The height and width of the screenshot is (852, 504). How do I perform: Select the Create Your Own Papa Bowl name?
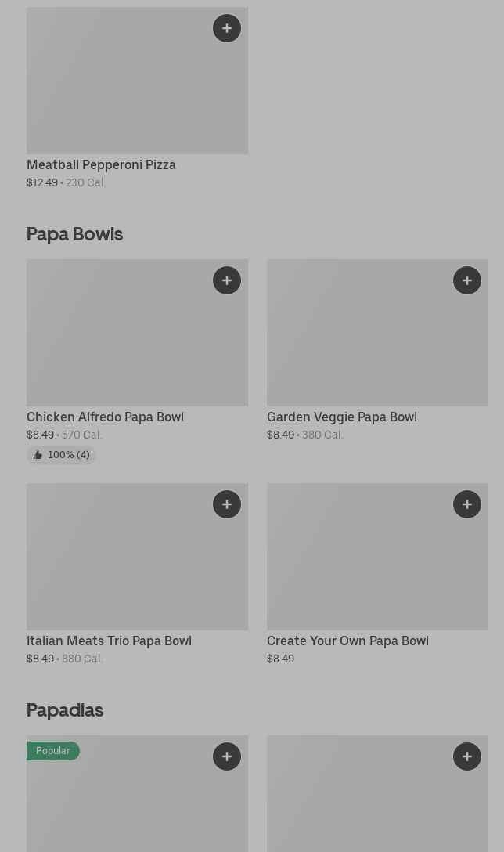pyautogui.click(x=347, y=641)
